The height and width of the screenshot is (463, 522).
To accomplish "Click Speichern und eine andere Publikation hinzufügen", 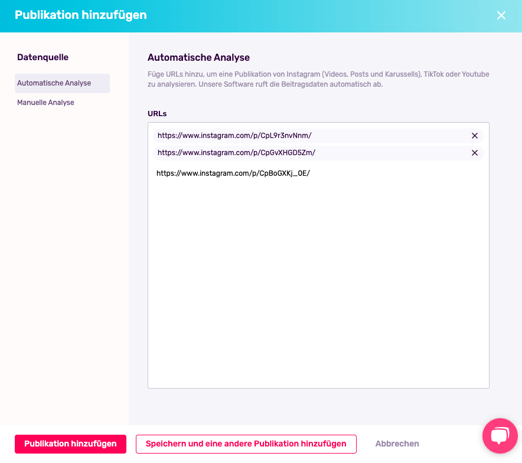I will 246,444.
